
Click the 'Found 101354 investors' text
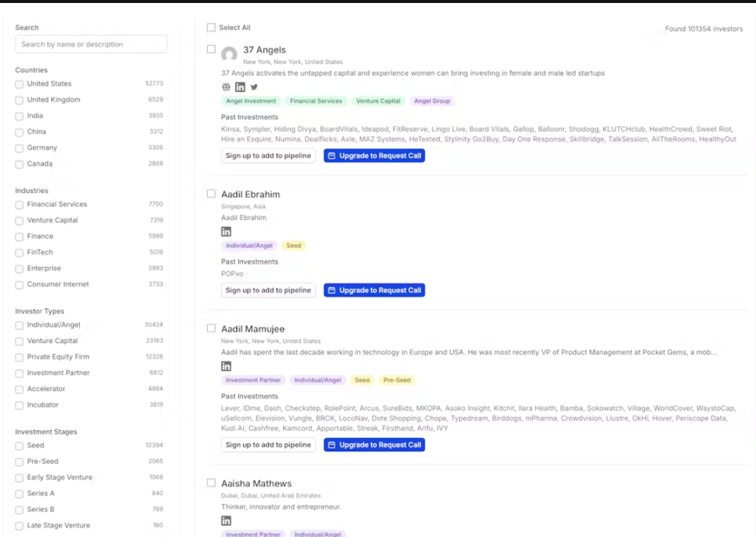coord(704,29)
